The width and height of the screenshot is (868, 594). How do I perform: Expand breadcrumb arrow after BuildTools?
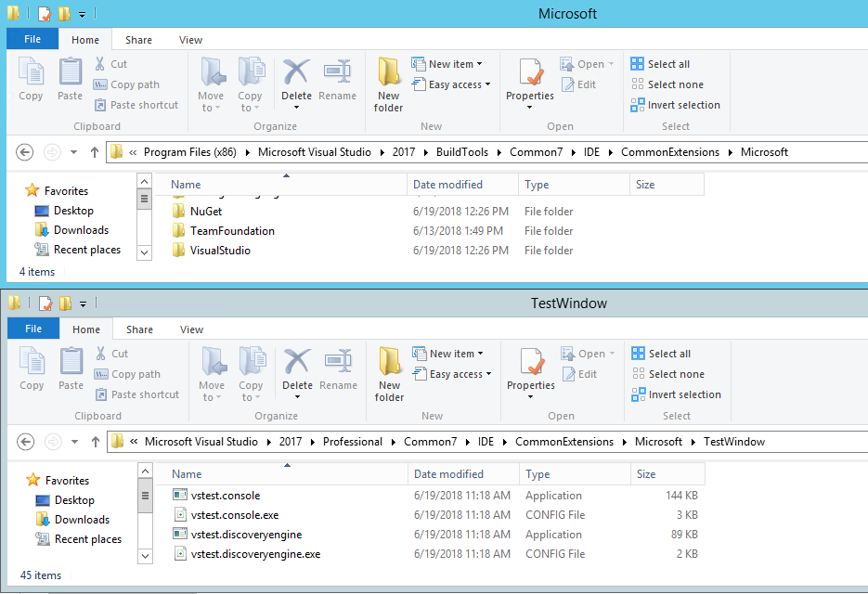pos(499,152)
